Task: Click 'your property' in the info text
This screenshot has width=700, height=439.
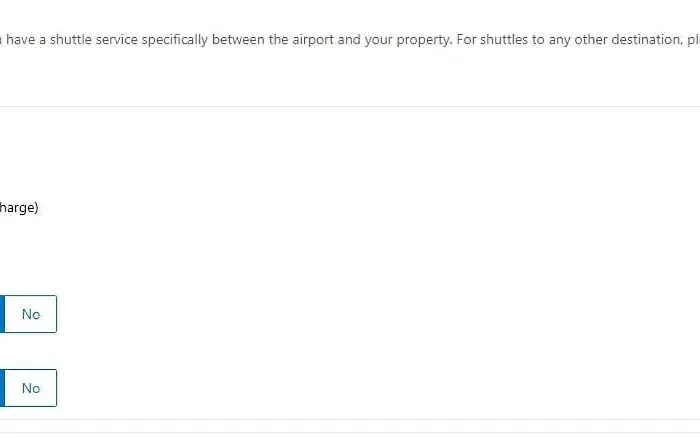Action: [x=408, y=40]
